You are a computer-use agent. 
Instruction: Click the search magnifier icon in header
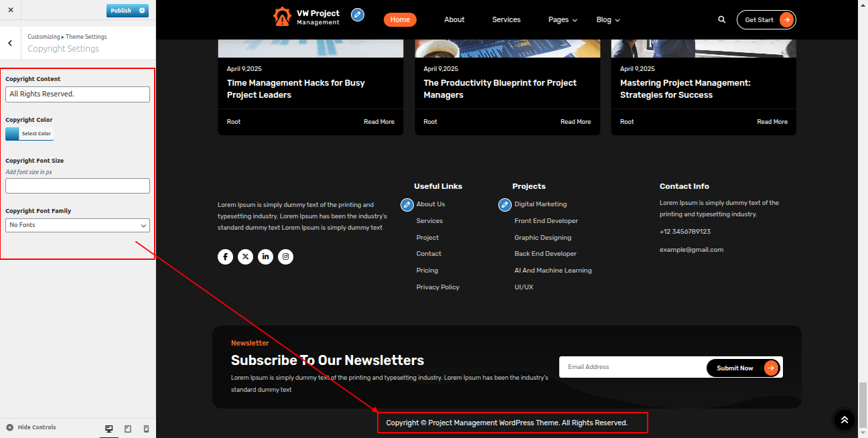point(721,20)
